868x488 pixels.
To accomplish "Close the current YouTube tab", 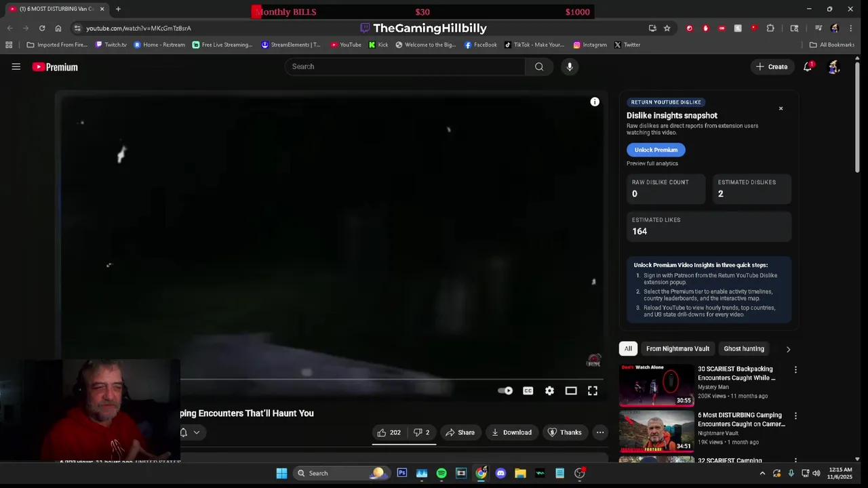I will [102, 9].
